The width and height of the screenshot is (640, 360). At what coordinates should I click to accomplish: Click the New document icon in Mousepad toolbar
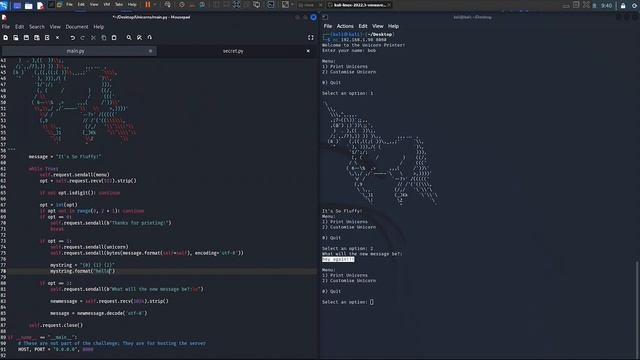(x=5, y=38)
